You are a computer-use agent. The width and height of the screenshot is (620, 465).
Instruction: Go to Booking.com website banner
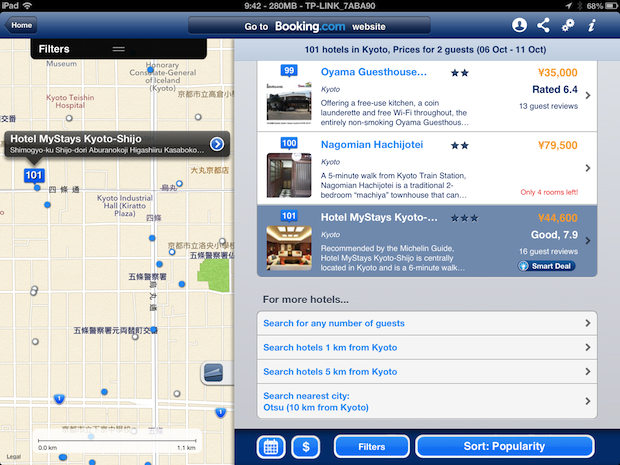coord(309,26)
